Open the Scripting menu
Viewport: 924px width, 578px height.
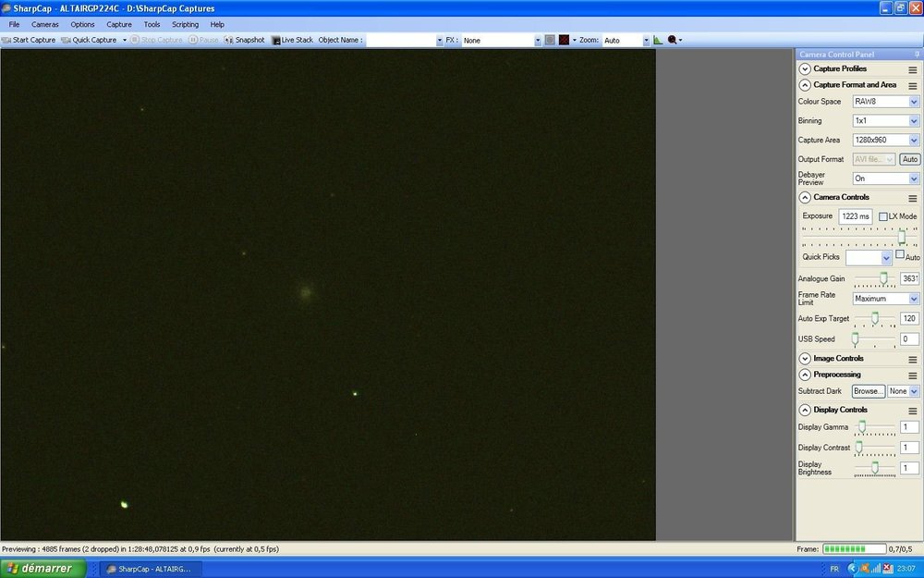185,24
